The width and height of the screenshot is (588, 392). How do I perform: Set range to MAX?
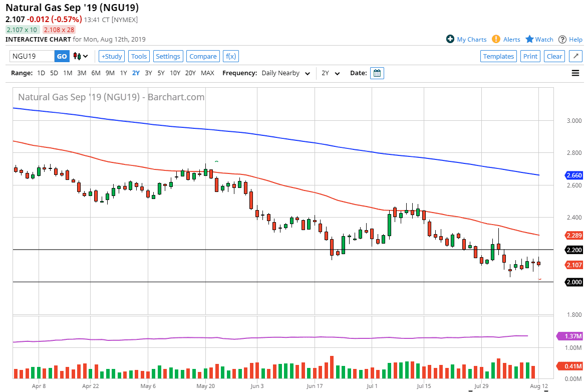pyautogui.click(x=207, y=73)
